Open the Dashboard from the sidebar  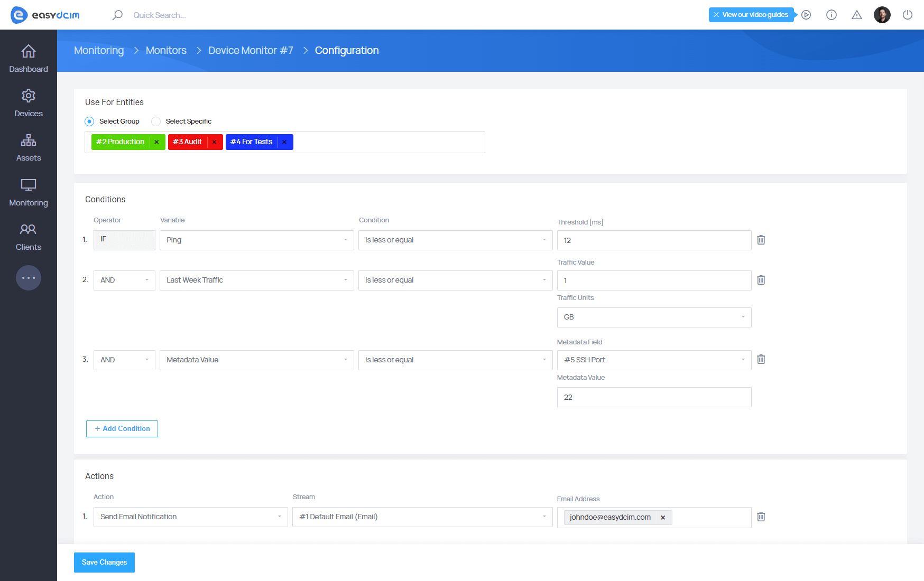[28, 57]
